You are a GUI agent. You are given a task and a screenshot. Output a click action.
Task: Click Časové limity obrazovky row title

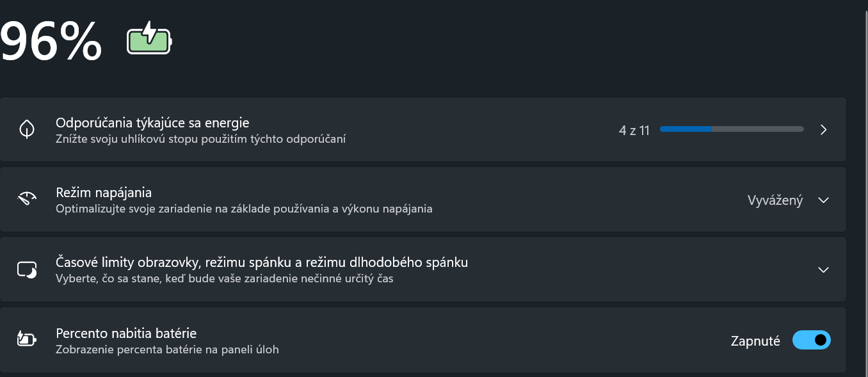[262, 262]
